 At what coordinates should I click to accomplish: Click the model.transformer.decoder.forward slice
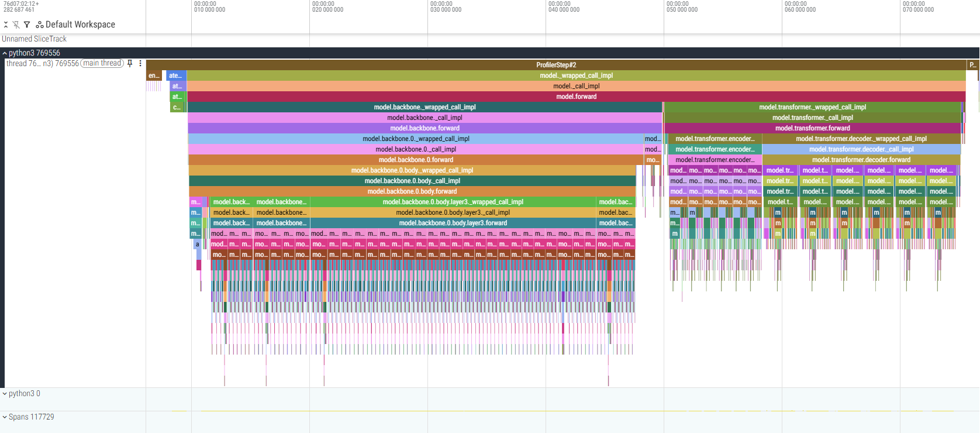861,160
